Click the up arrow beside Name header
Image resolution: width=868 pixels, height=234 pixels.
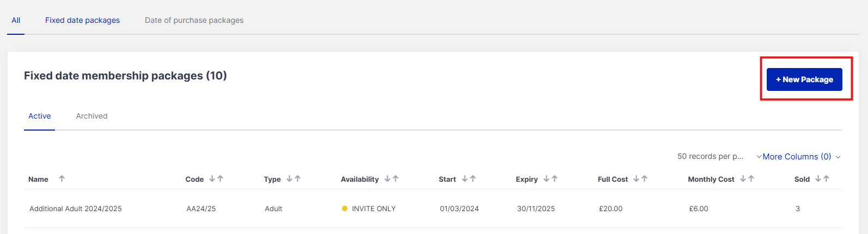tap(62, 178)
